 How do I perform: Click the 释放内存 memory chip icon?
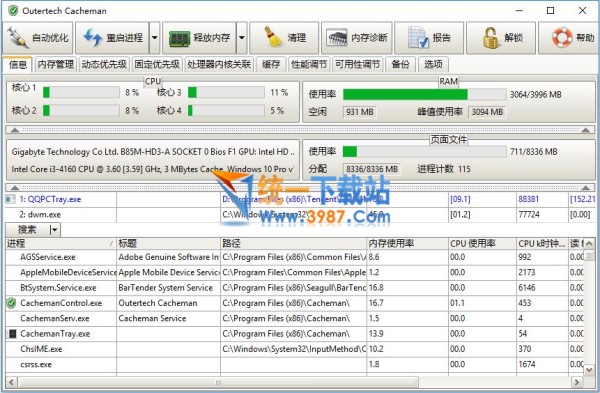[x=179, y=38]
